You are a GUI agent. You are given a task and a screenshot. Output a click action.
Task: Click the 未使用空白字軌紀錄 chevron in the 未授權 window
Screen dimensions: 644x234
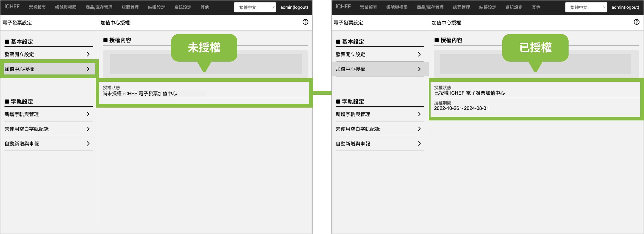(x=88, y=129)
